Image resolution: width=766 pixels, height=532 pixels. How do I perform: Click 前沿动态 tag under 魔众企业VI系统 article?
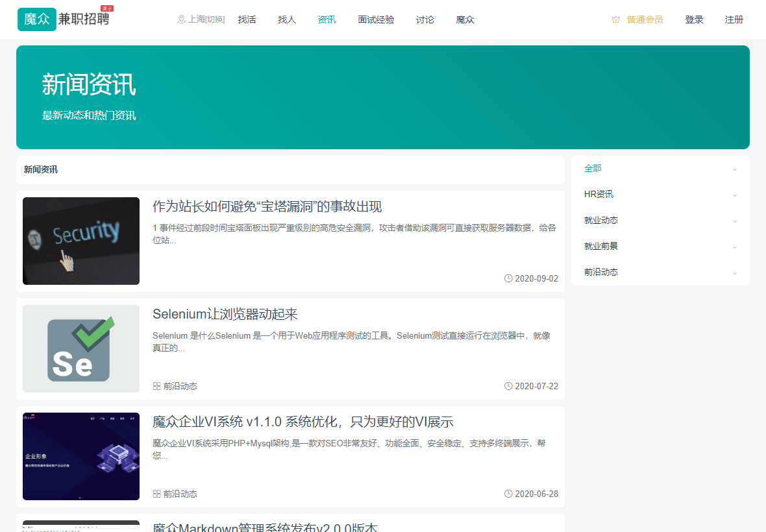180,494
